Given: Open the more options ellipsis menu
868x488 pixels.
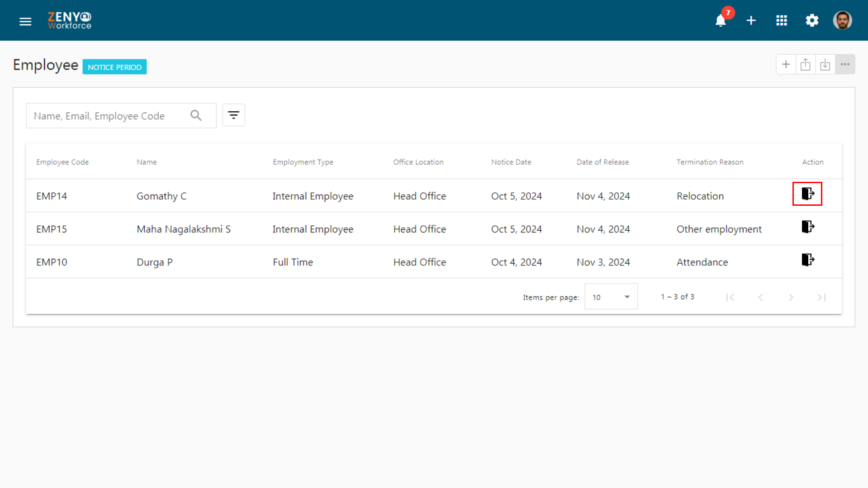Looking at the screenshot, I should click(844, 65).
